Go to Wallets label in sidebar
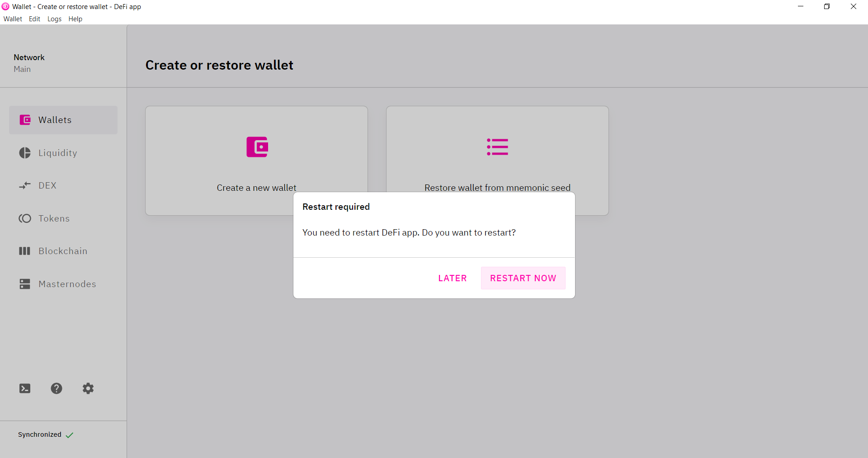The image size is (868, 458). [55, 120]
